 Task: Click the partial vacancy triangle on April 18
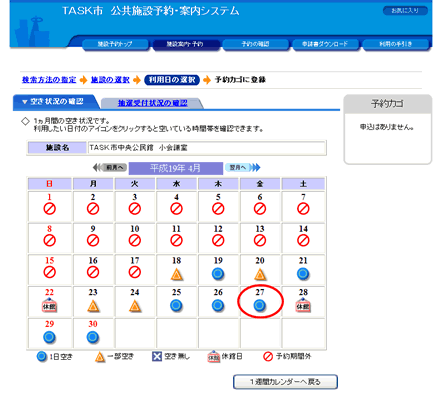click(x=176, y=274)
